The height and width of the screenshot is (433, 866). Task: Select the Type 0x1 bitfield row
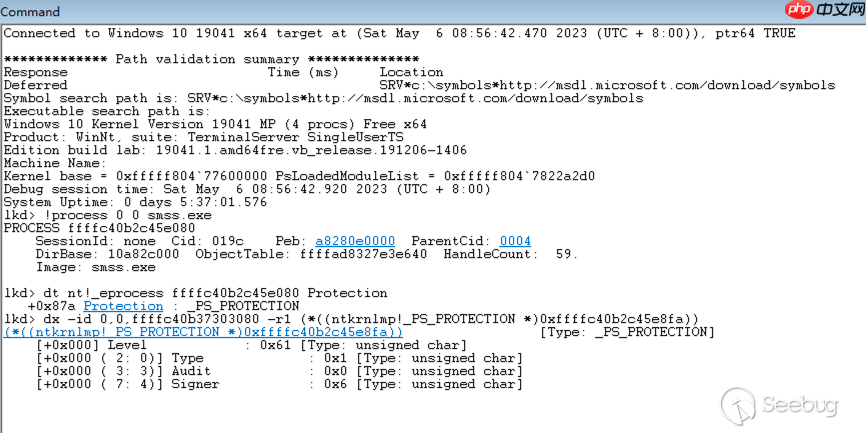pyautogui.click(x=279, y=358)
